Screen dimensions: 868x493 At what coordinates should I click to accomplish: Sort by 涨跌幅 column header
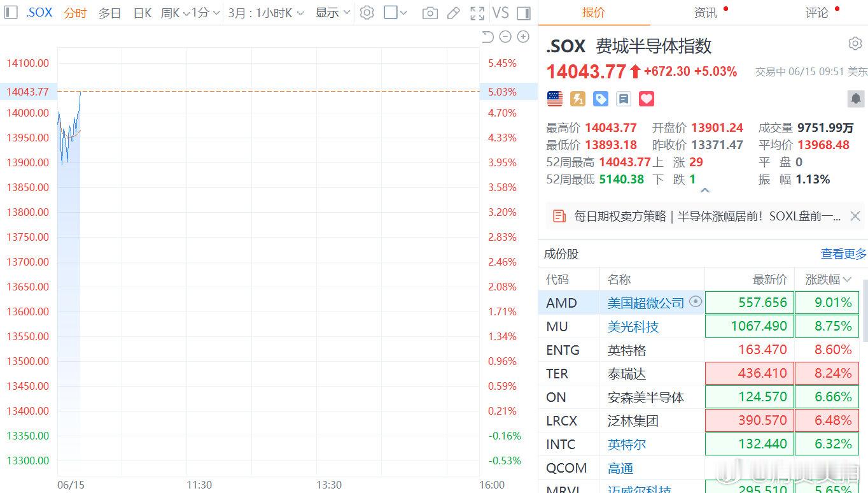828,279
